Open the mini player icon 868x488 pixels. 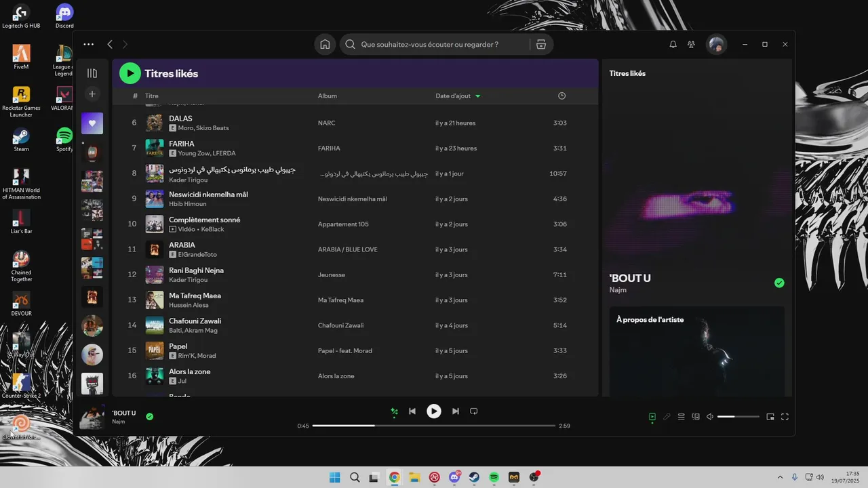[x=770, y=417]
